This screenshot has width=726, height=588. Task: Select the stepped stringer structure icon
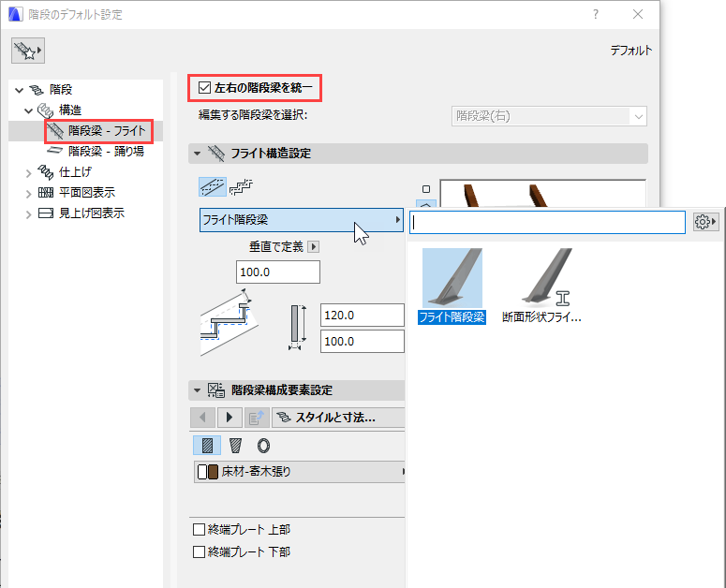(241, 187)
